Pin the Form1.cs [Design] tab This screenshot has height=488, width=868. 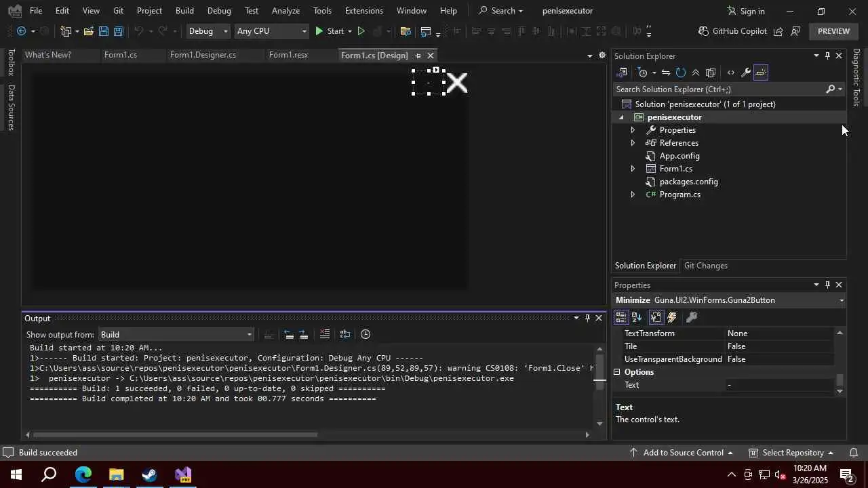[418, 56]
